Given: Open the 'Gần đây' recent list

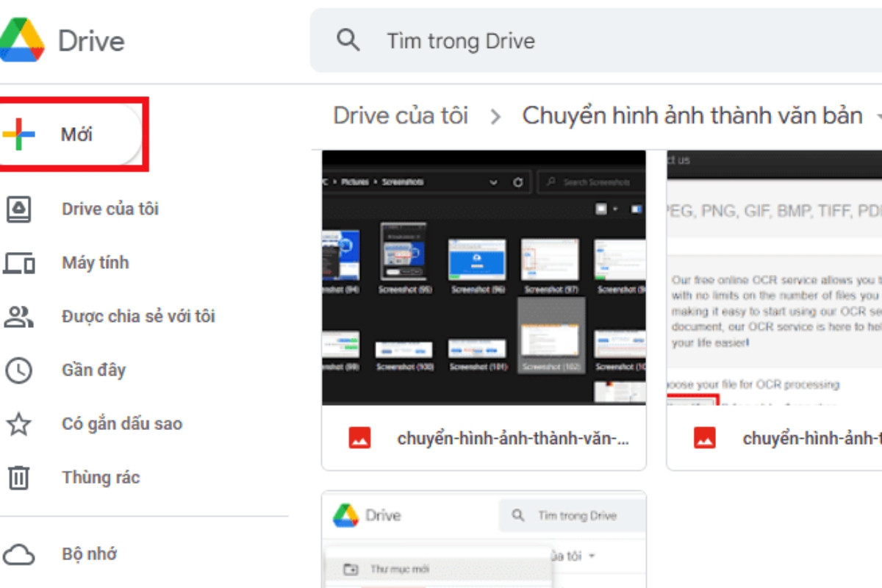Looking at the screenshot, I should tap(93, 370).
